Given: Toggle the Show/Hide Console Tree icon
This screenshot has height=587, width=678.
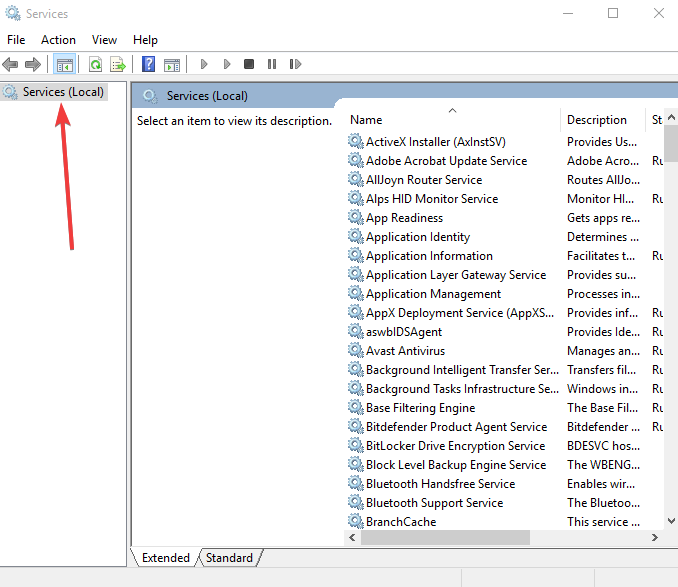Looking at the screenshot, I should pyautogui.click(x=65, y=65).
